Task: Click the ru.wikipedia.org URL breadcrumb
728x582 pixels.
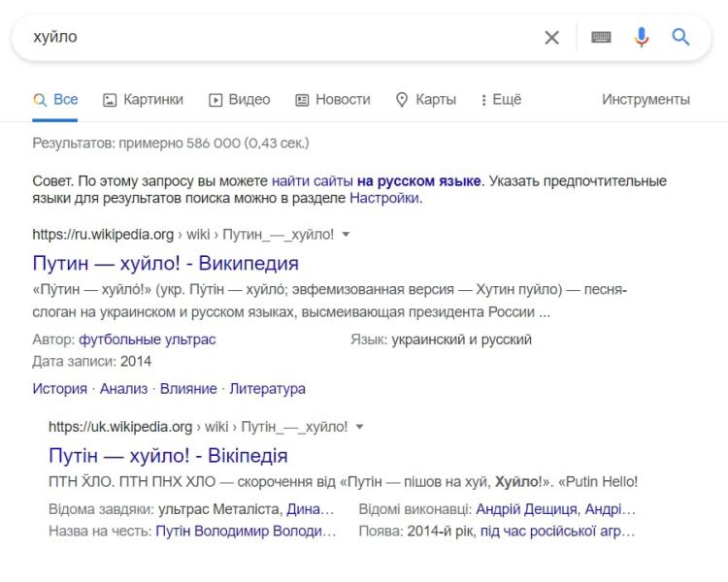Action: click(182, 235)
